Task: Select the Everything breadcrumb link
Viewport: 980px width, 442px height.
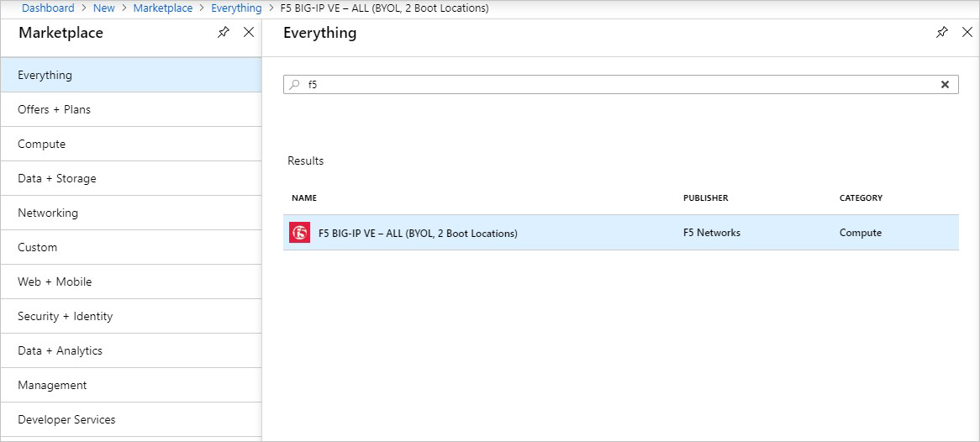Action: point(236,8)
